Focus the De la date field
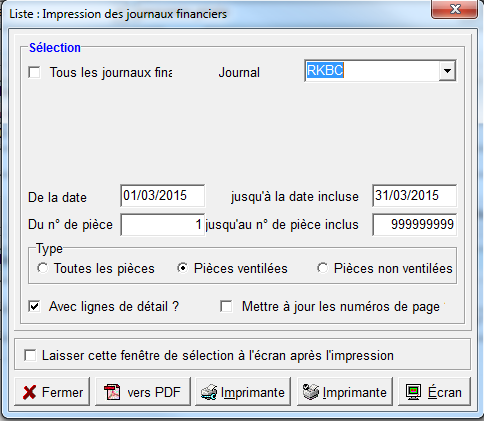 (x=163, y=196)
